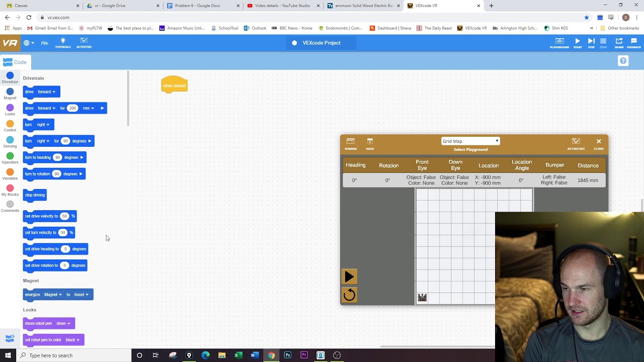
Task: Edit the 200 value in drive block
Action: pyautogui.click(x=72, y=108)
